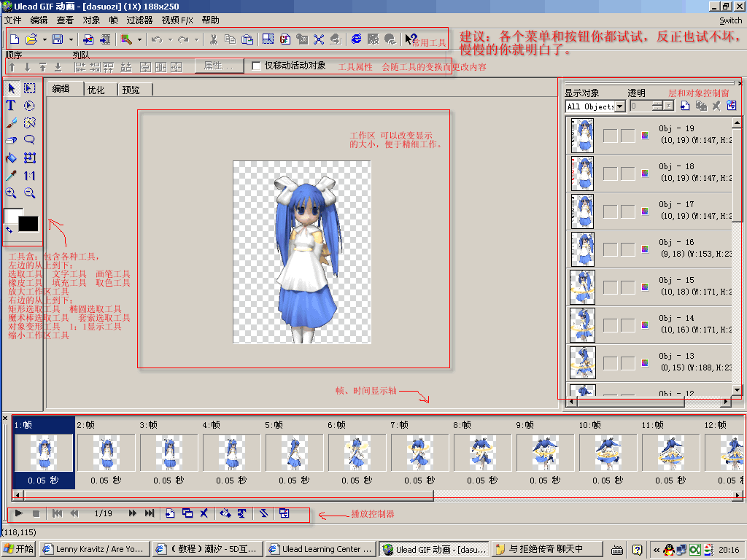747x560 pixels.
Task: Click the Add Frame icon in playback bar
Action: click(170, 513)
